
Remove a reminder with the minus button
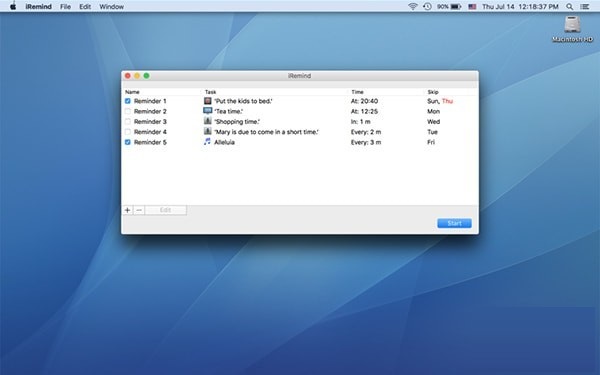[x=139, y=210]
